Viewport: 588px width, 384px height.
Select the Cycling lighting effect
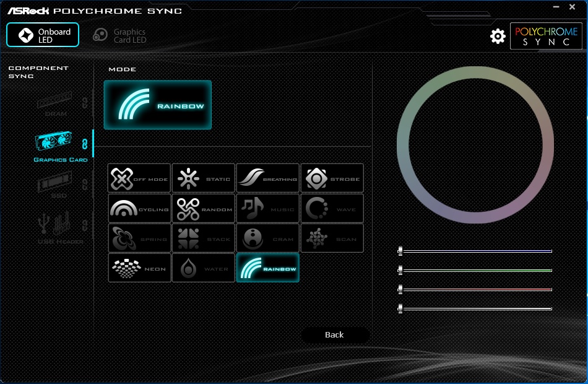tap(139, 209)
